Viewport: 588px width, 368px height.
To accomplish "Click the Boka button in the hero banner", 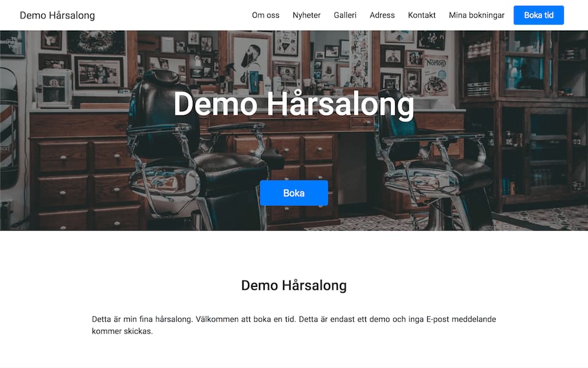I will tap(293, 193).
